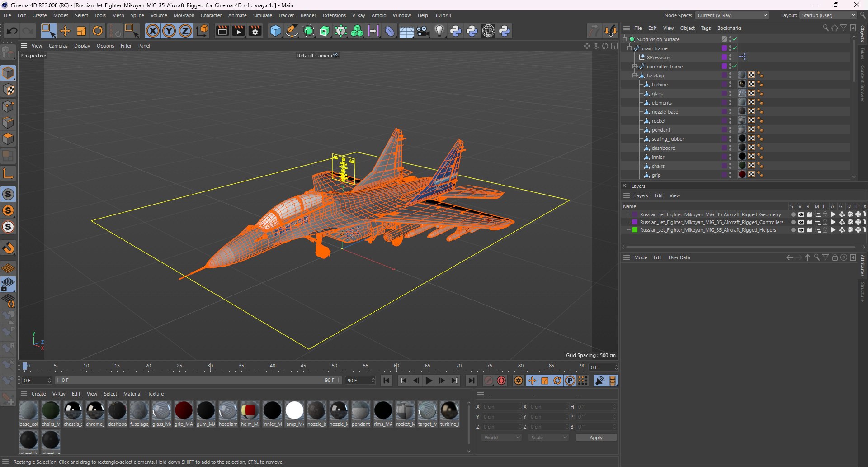Image resolution: width=868 pixels, height=467 pixels.
Task: Click green color swatch of Rigged_Helpers layer
Action: click(635, 230)
